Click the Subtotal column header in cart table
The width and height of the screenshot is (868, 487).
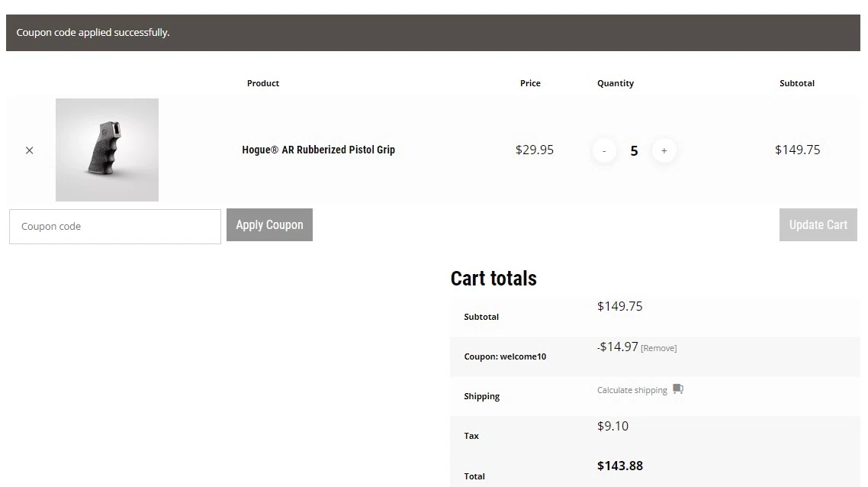tap(797, 83)
